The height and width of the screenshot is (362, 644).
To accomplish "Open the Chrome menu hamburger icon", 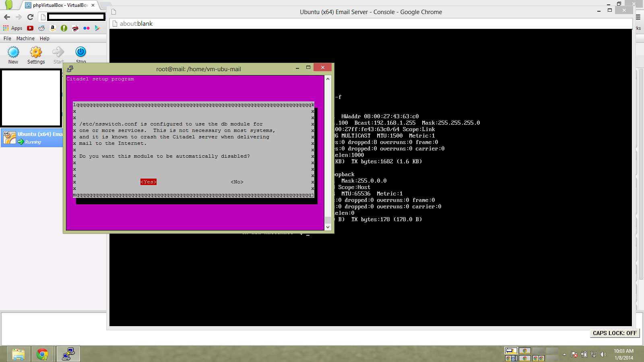I will [638, 17].
